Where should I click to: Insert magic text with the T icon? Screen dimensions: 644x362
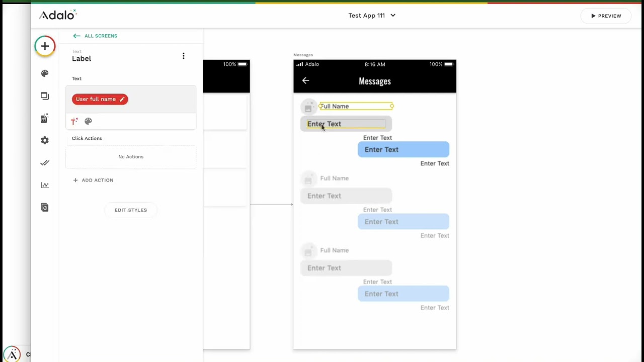[74, 121]
